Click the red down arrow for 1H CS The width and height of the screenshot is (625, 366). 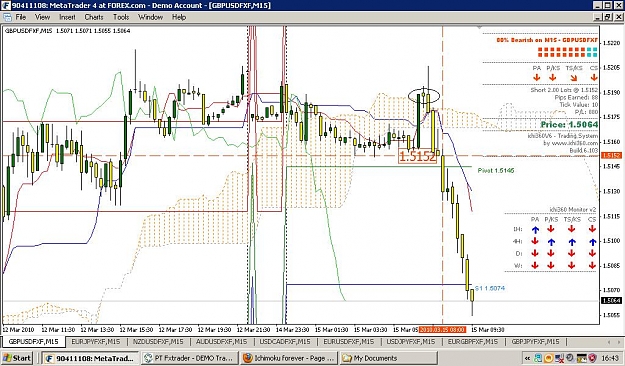(x=592, y=229)
